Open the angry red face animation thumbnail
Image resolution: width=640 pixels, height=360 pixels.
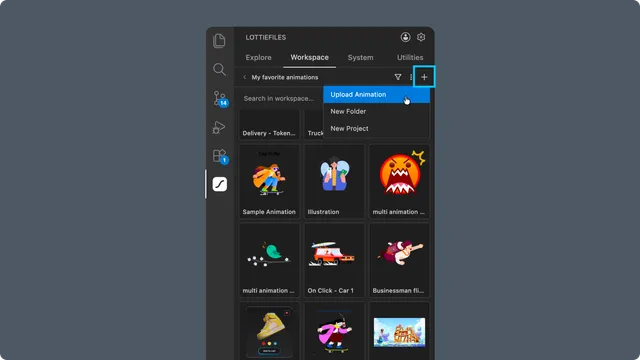coord(399,182)
